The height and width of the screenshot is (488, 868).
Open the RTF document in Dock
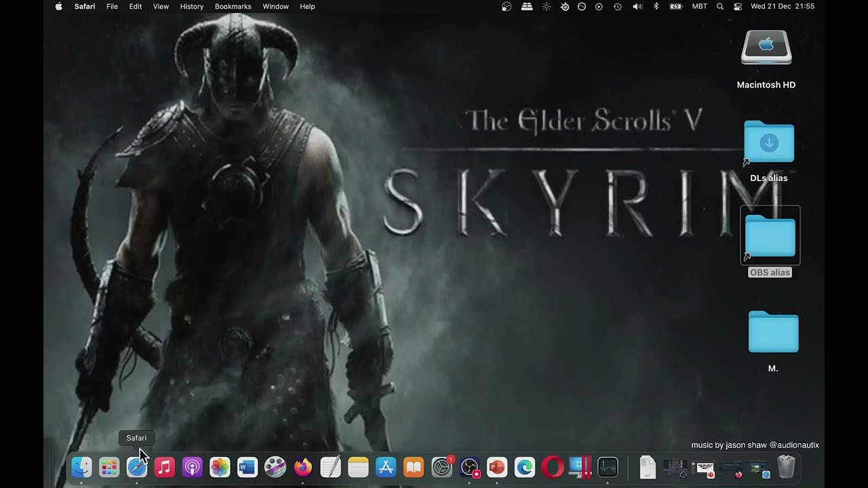coord(648,467)
